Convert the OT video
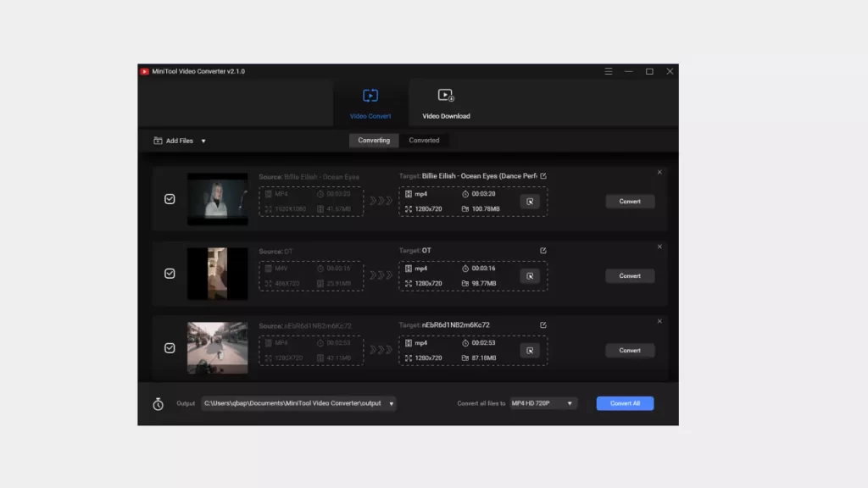Screen dimensions: 868x488 coord(630,276)
